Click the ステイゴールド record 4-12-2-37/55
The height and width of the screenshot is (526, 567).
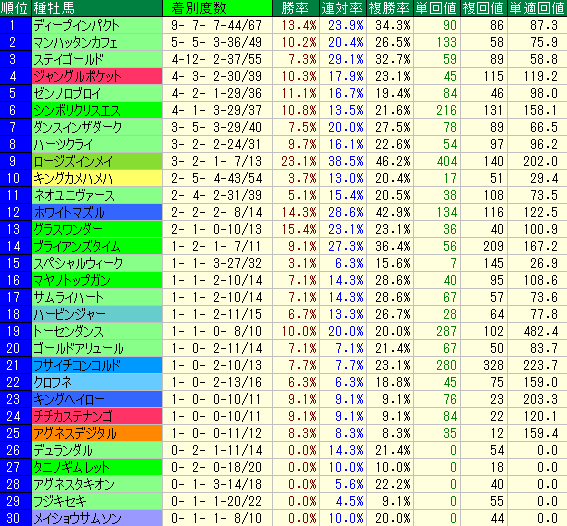coord(217,59)
